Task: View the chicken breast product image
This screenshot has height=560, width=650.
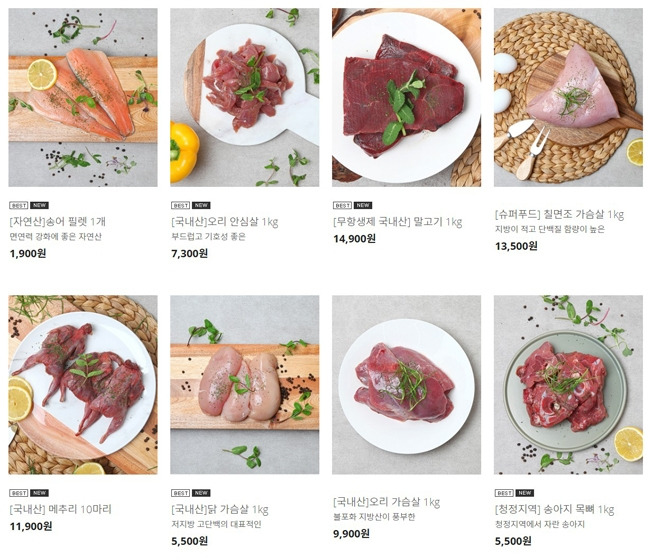Action: click(x=245, y=385)
